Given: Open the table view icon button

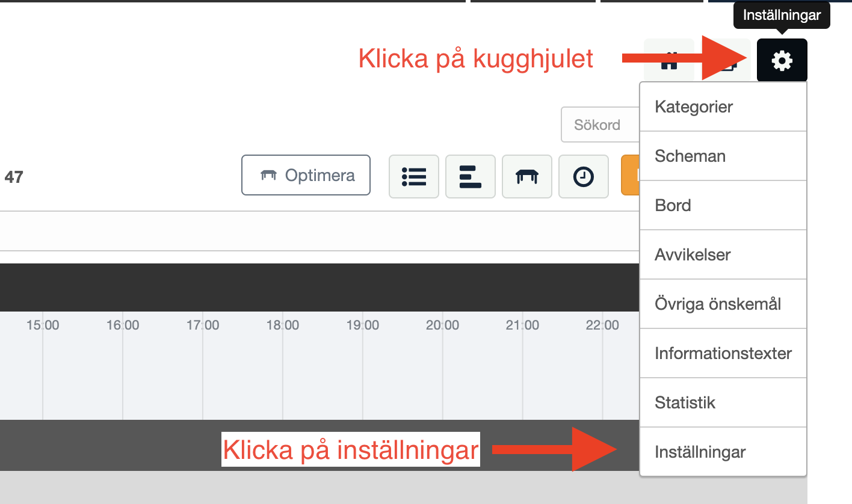Looking at the screenshot, I should [527, 176].
